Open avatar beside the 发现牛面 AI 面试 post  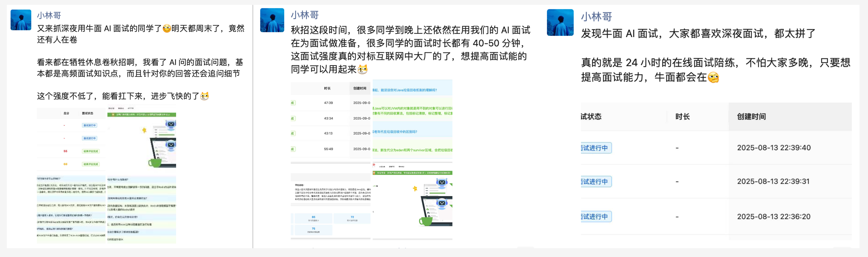560,23
